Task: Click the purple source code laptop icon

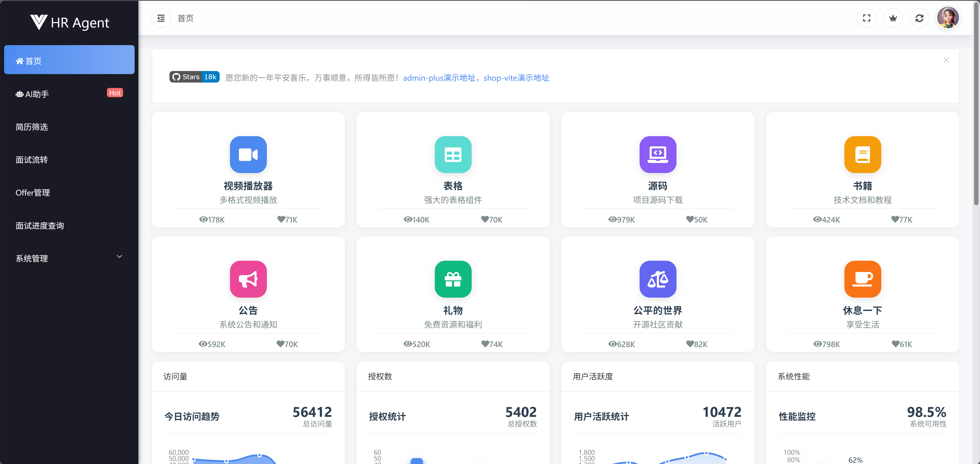Action: 657,154
